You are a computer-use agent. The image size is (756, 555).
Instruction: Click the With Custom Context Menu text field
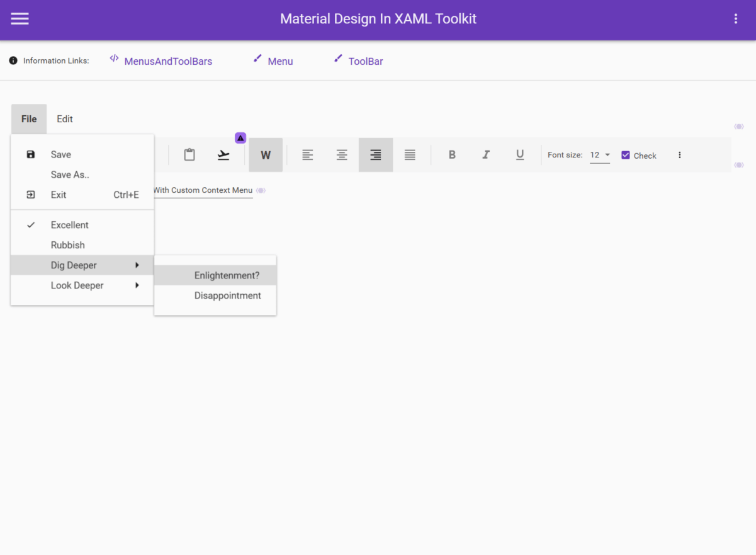coord(208,190)
